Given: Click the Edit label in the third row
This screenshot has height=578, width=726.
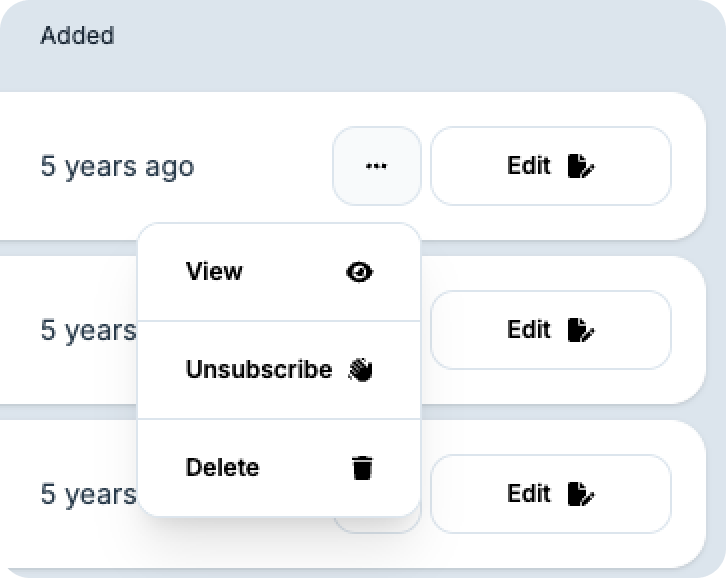Looking at the screenshot, I should click(x=529, y=493).
